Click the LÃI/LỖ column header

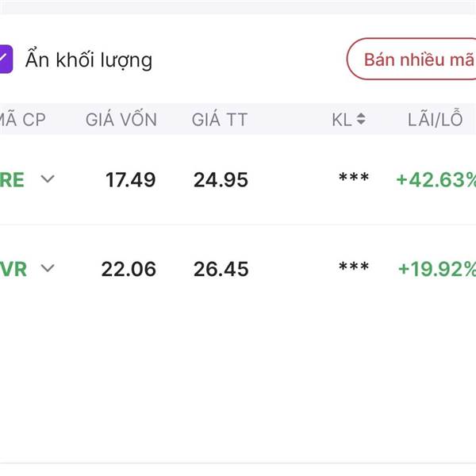435,120
